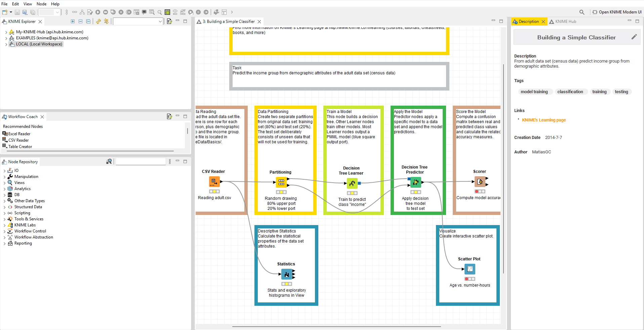Switch to the KNIME Hub tab
Screen dimensions: 644x330
[562, 22]
